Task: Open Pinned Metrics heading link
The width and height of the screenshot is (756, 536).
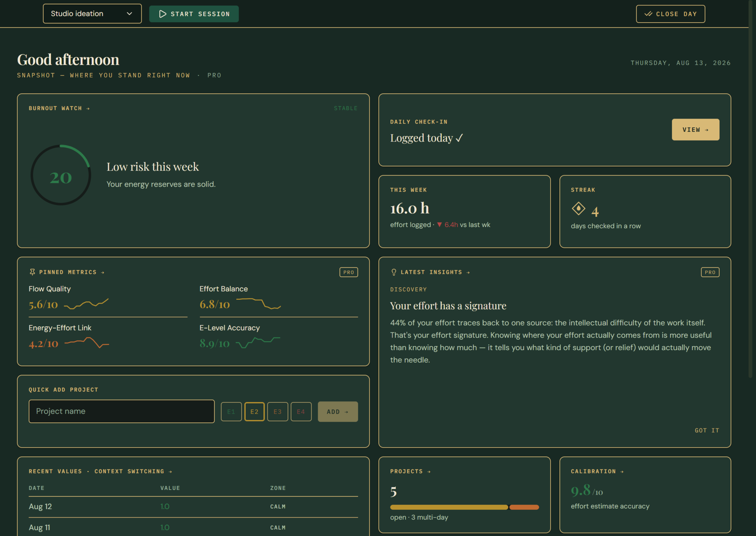Action: 71,272
